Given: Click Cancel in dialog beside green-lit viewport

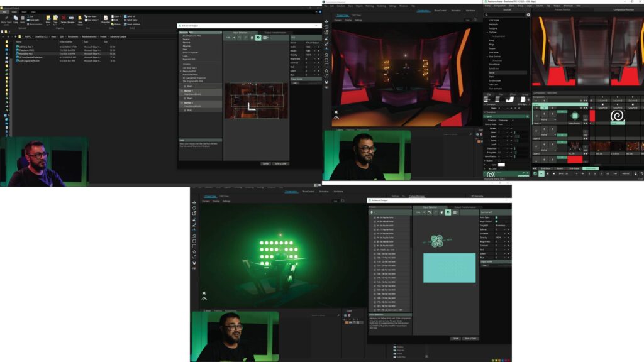Looking at the screenshot, I should pos(455,339).
